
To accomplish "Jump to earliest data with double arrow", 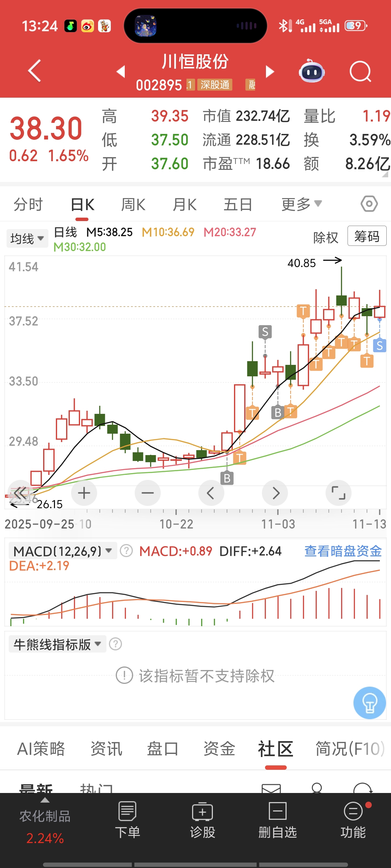I will tap(20, 493).
